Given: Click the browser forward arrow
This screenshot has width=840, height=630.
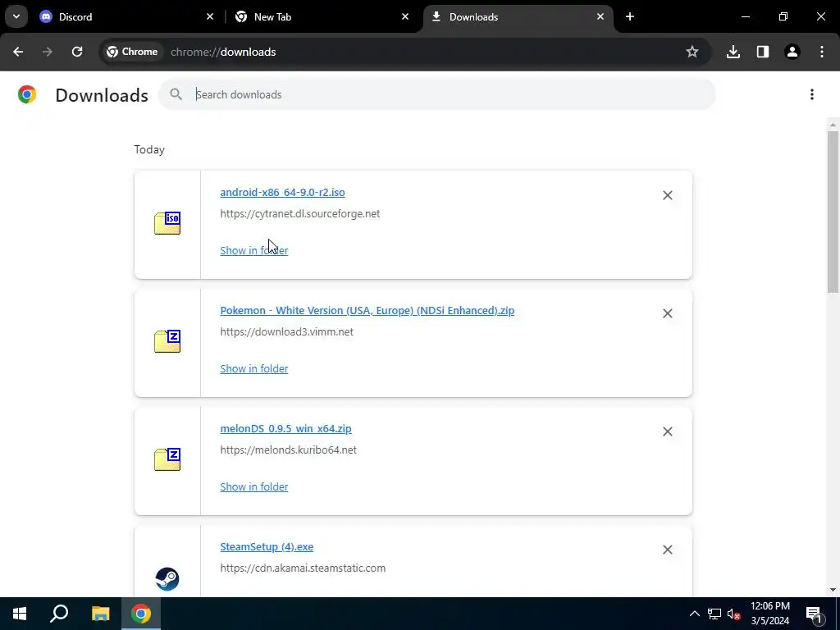Looking at the screenshot, I should [48, 52].
